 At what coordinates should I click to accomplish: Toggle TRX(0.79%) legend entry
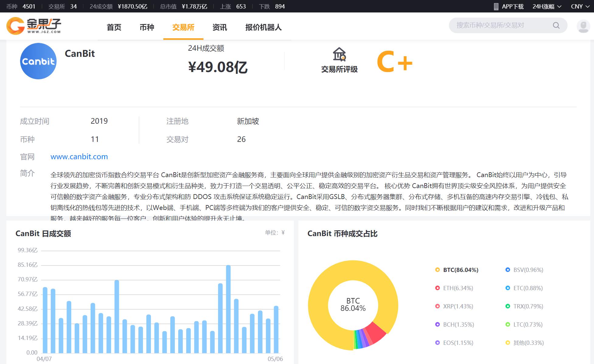(524, 306)
